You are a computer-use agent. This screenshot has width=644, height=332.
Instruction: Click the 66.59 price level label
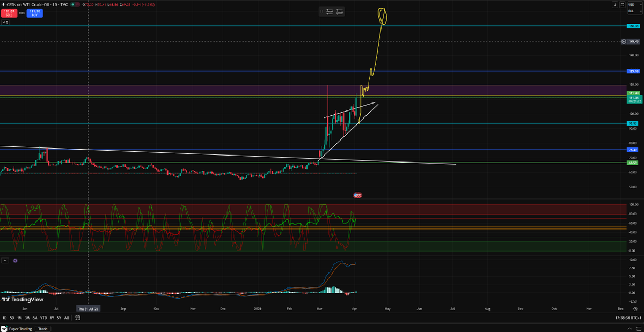pyautogui.click(x=633, y=163)
